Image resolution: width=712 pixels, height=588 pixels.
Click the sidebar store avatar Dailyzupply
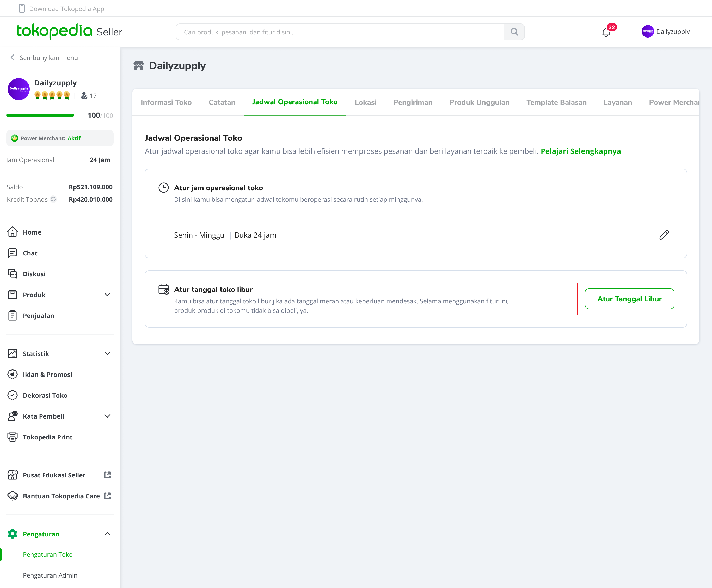[x=19, y=89]
